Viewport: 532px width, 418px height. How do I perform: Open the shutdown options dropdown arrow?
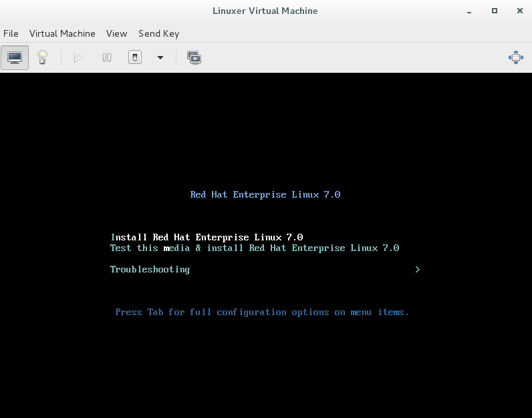point(160,57)
